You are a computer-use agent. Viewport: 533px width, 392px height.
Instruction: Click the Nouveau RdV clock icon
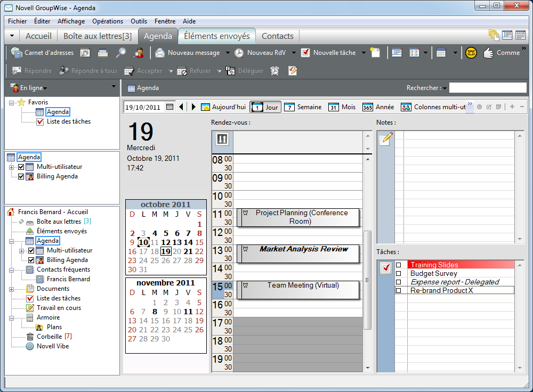tap(239, 53)
